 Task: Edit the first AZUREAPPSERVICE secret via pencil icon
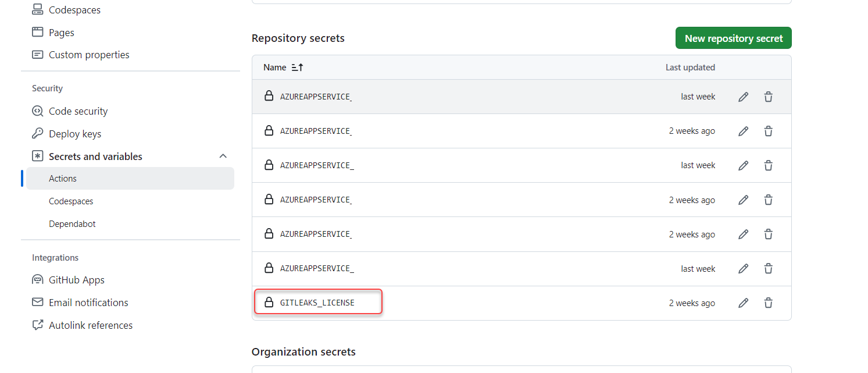coord(743,97)
